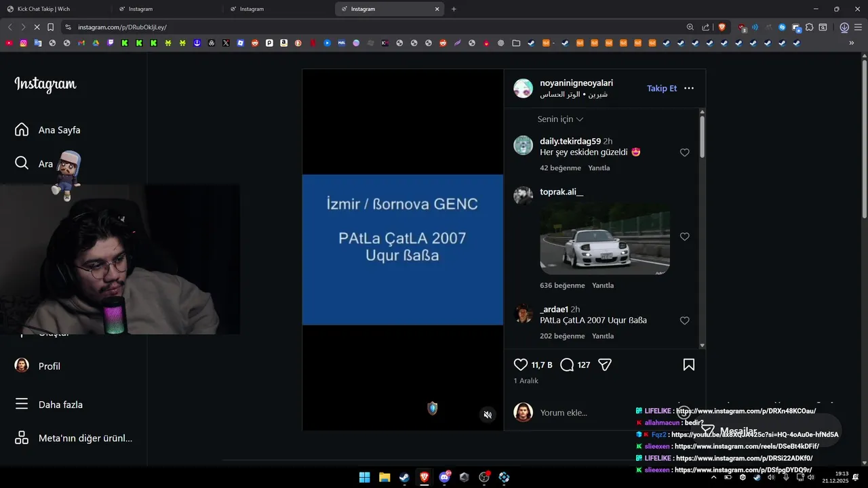868x488 pixels.
Task: Open the daily.tekirdag59 commenter profile
Action: tap(570, 141)
